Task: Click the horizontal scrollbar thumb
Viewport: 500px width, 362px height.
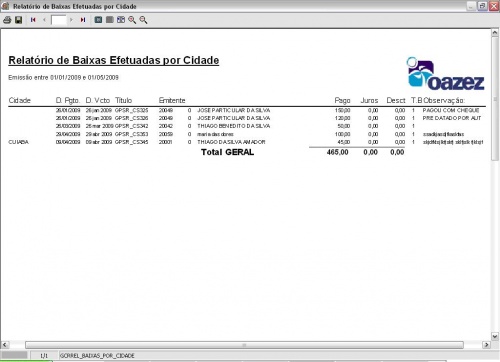Action: (x=244, y=345)
